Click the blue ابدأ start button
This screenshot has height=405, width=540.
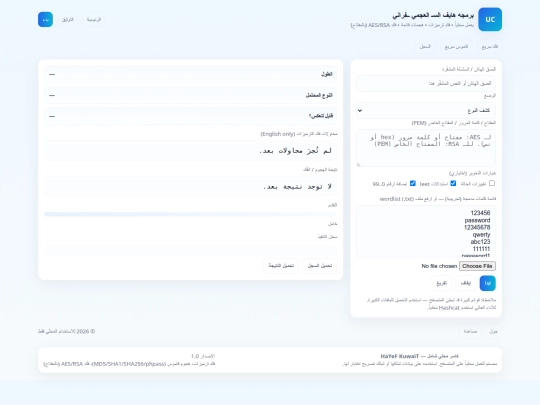coord(488,283)
